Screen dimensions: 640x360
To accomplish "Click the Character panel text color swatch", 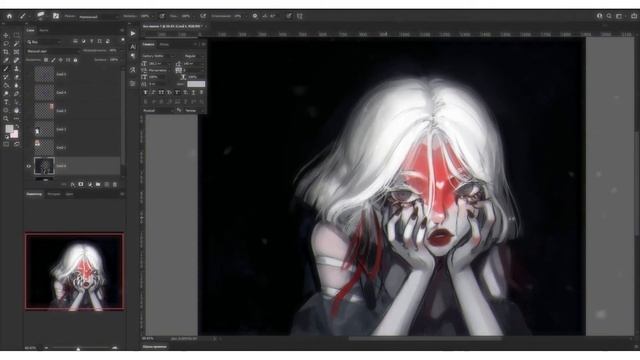I will [196, 84].
